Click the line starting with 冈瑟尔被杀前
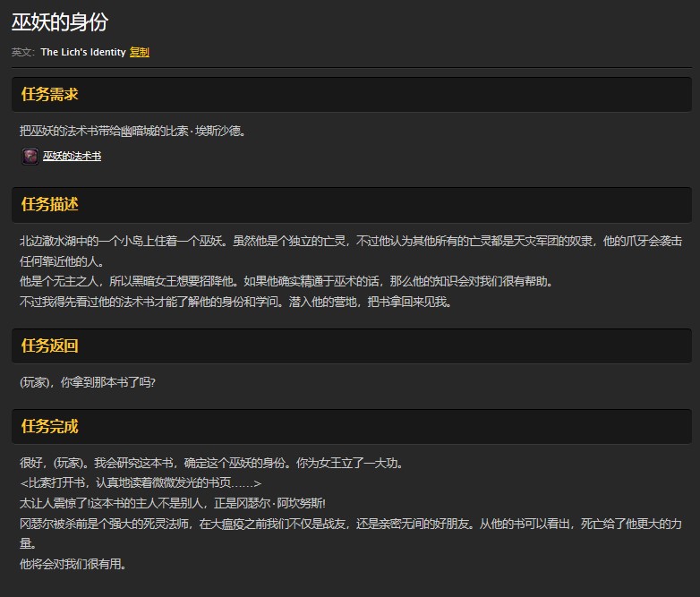Screen dimensions: 700x597 click(349, 523)
